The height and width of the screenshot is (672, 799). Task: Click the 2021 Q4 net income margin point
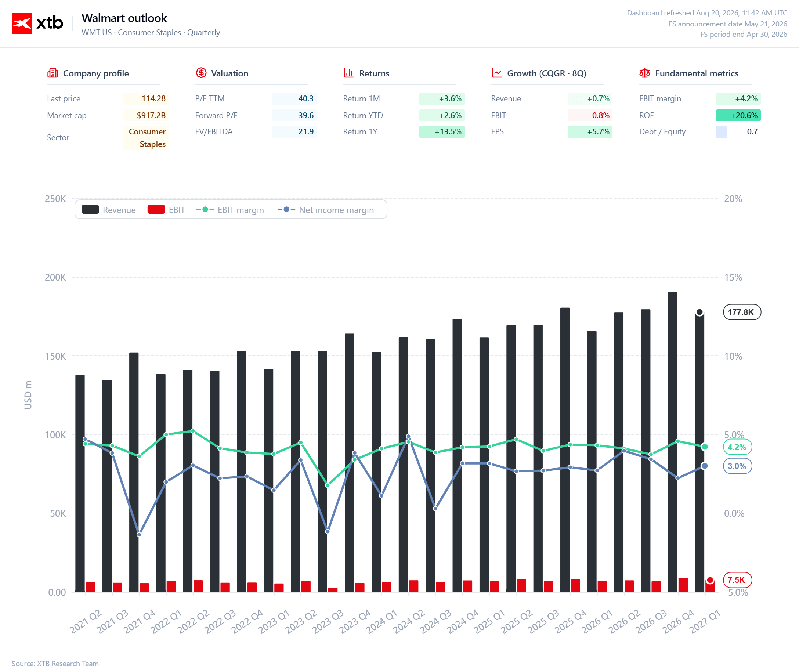pyautogui.click(x=139, y=535)
